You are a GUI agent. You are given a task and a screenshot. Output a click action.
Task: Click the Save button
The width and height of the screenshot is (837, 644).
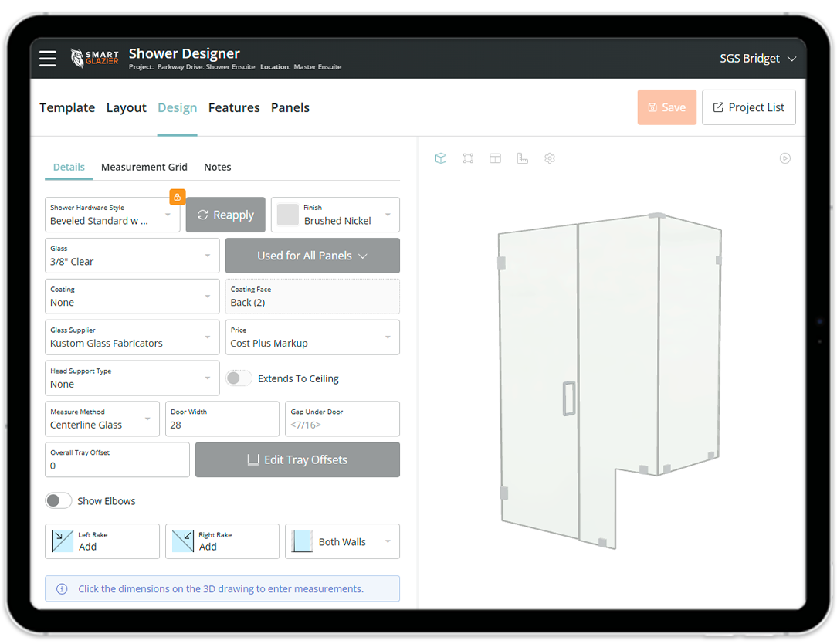coord(666,107)
